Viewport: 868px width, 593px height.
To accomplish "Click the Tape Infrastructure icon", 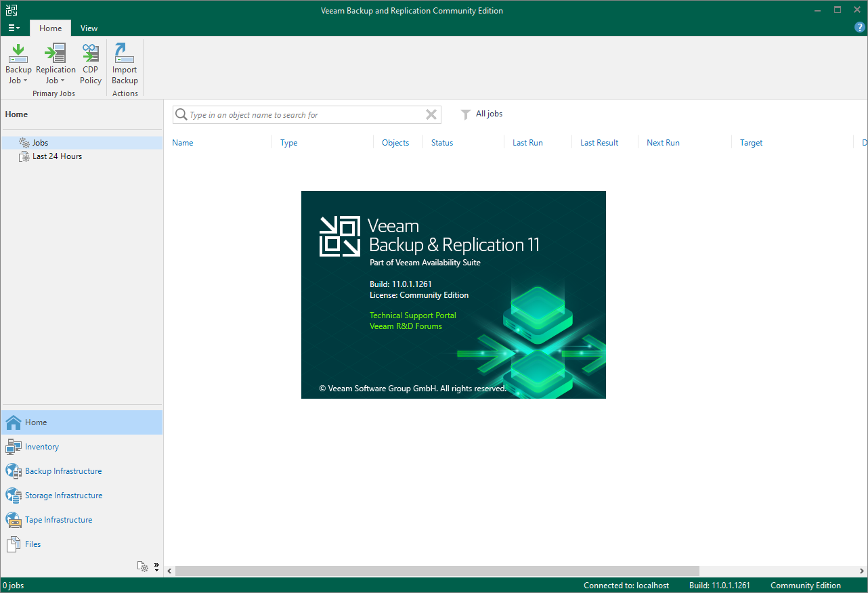I will point(14,520).
